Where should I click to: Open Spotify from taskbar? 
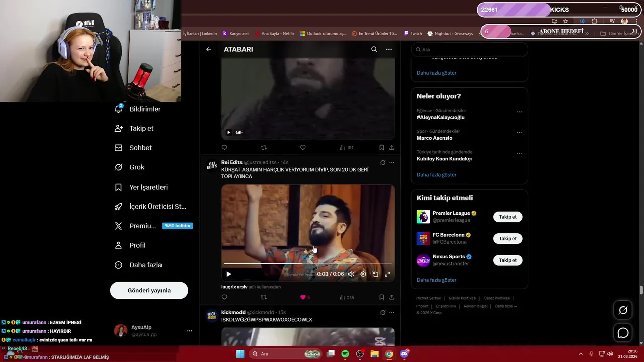point(345,354)
